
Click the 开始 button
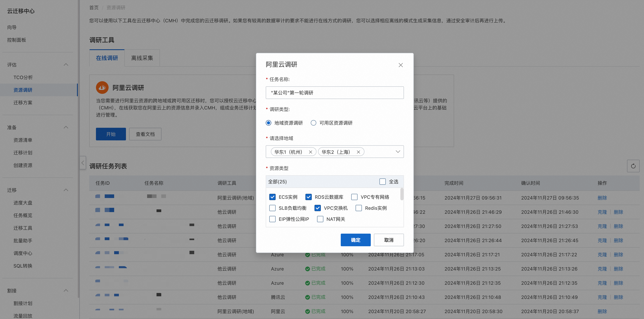111,134
